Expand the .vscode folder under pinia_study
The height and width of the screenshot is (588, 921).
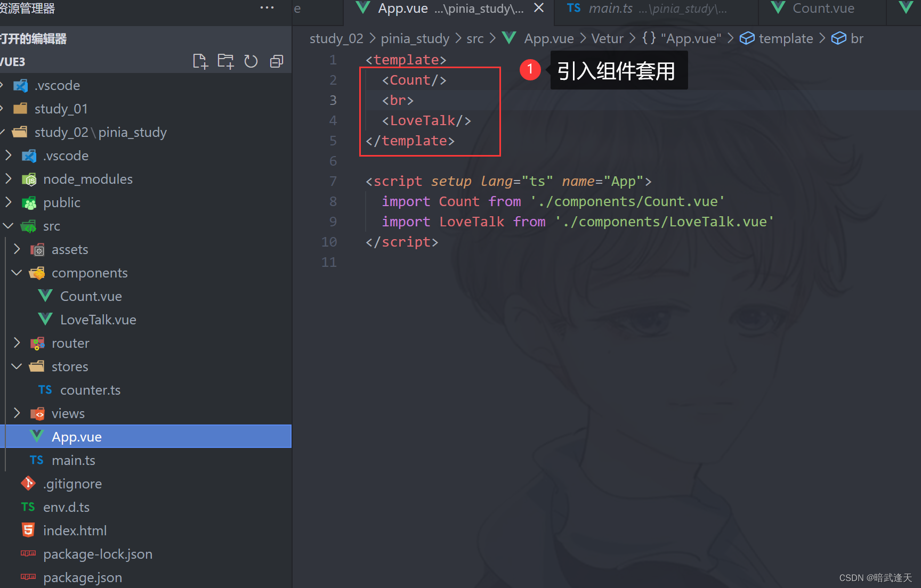[9, 156]
